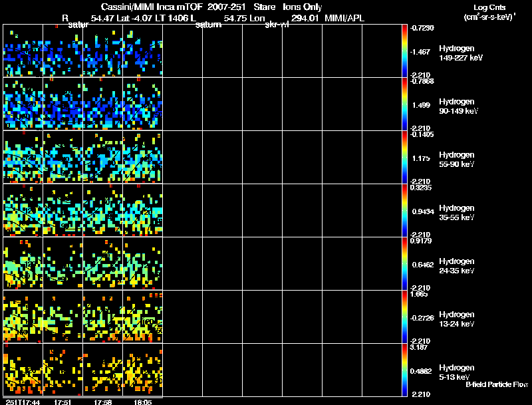Click the 'MIMI/APL' credit text
The image size is (532, 405).
[344, 18]
